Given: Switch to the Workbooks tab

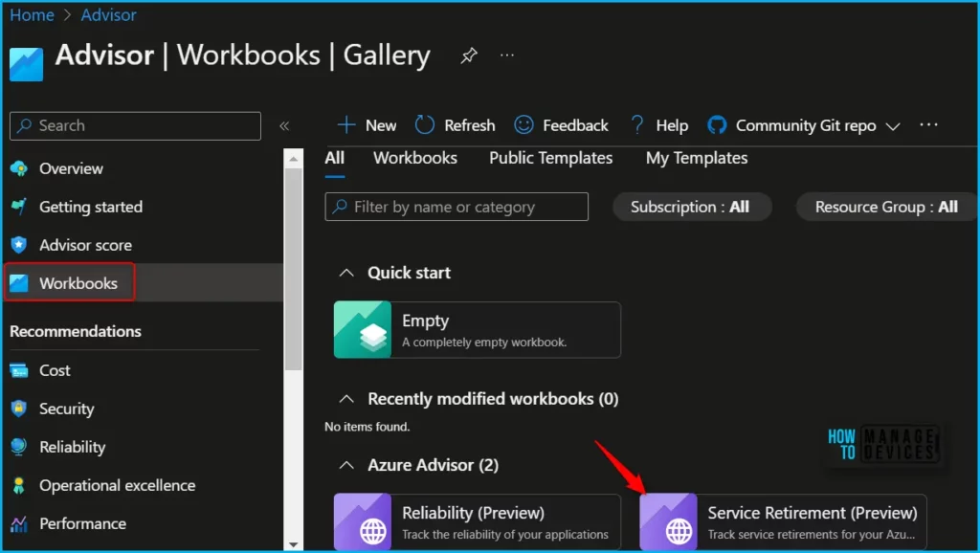Looking at the screenshot, I should pyautogui.click(x=415, y=158).
